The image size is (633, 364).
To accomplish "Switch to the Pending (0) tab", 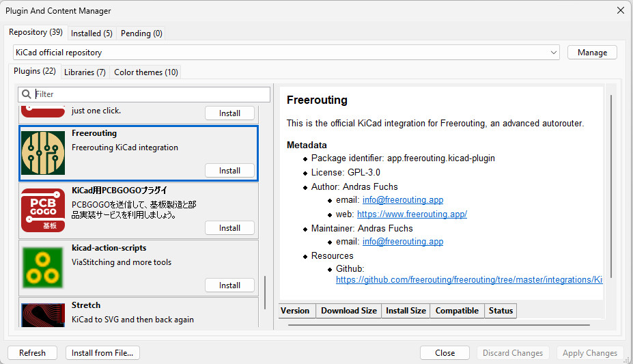I will (x=141, y=33).
